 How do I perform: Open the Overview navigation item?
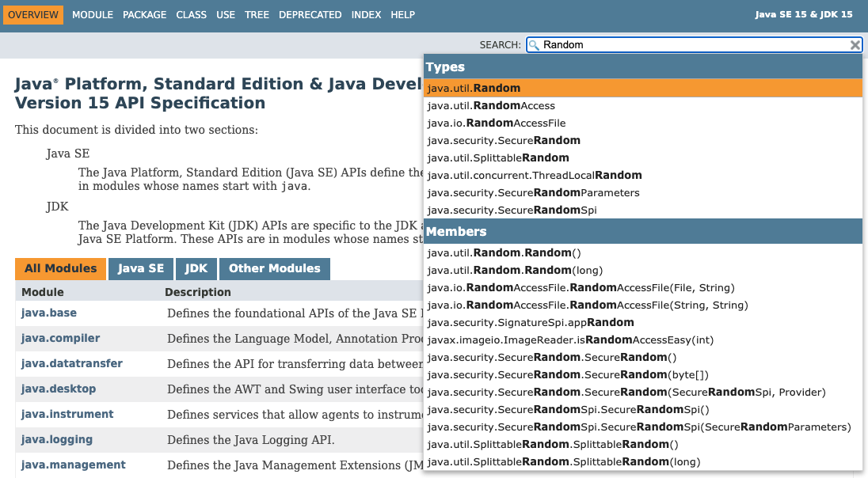(33, 15)
